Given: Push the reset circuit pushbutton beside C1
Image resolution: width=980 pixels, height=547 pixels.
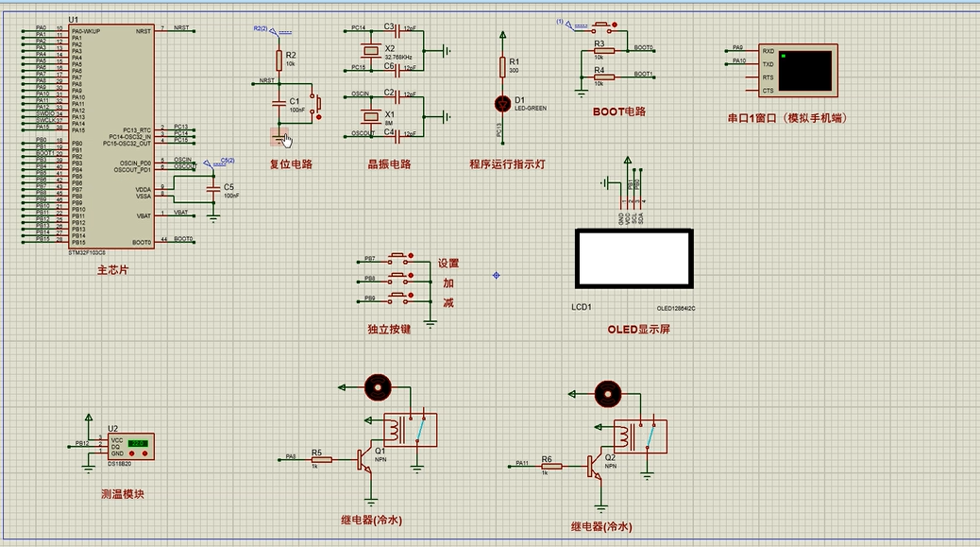Looking at the screenshot, I should coord(317,104).
